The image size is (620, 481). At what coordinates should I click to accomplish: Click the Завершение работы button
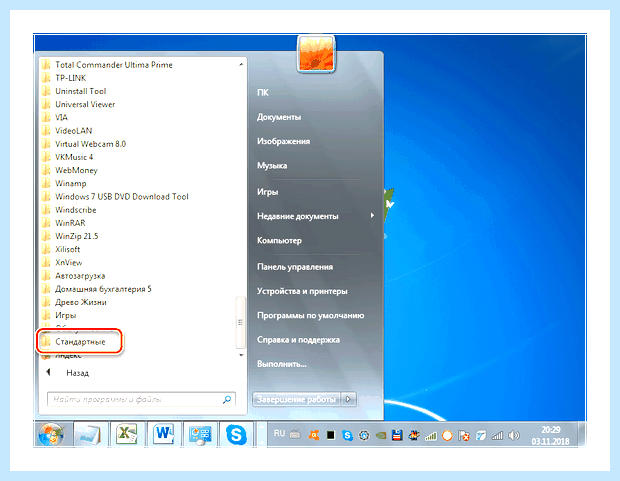(x=296, y=400)
